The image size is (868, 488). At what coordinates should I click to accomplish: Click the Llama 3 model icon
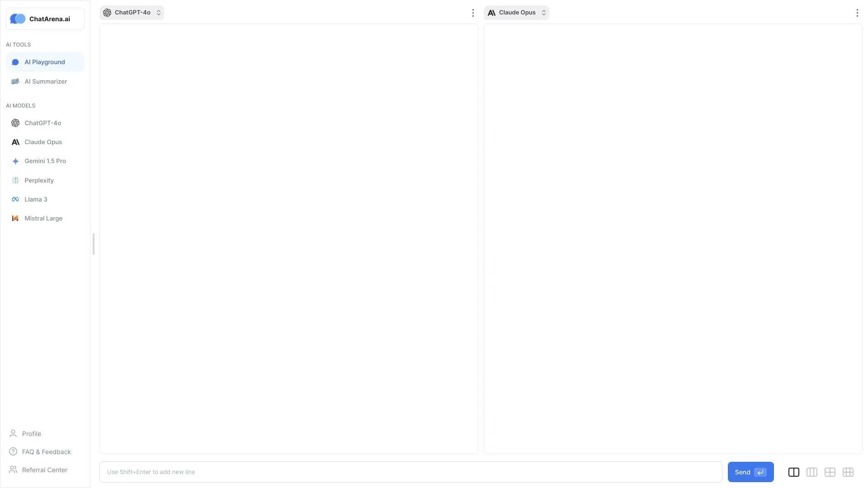[x=15, y=199]
